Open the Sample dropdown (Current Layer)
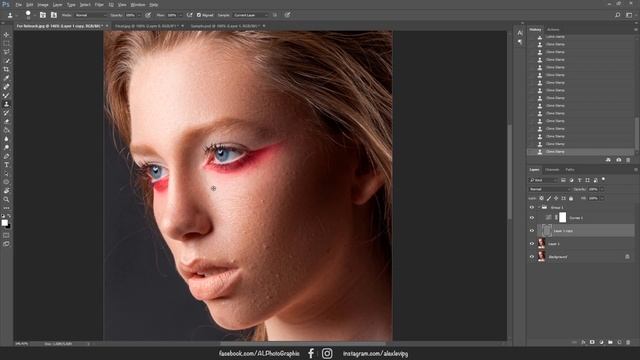 click(x=251, y=15)
